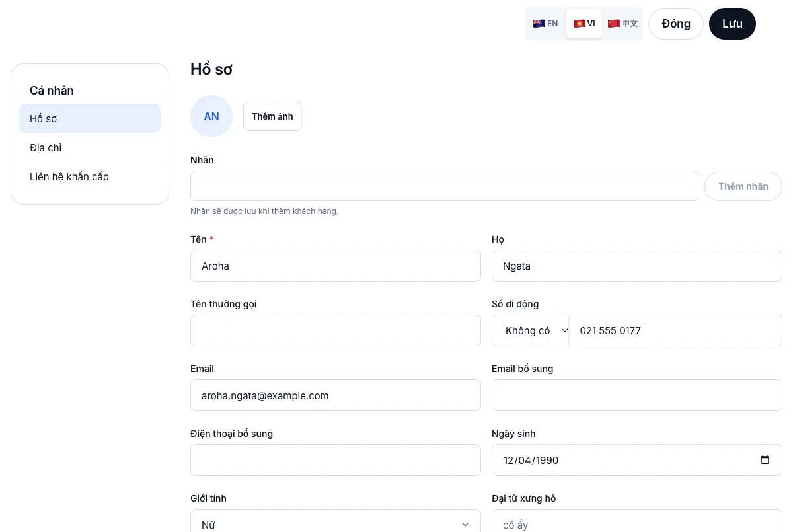Open the Giới tính dropdown showing Nữ
This screenshot has height=532, width=793.
tap(336, 525)
